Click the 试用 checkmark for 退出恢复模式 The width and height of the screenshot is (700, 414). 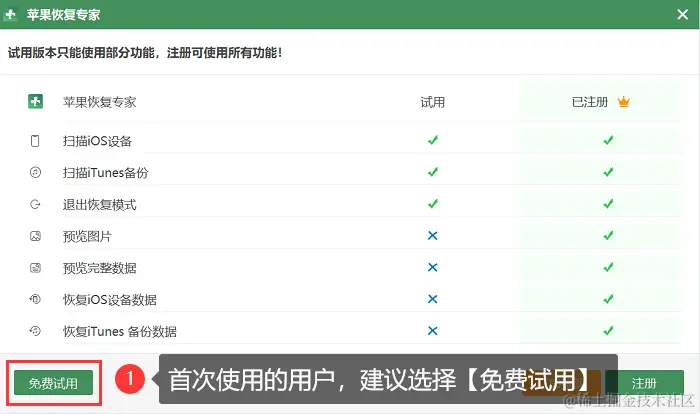[433, 204]
